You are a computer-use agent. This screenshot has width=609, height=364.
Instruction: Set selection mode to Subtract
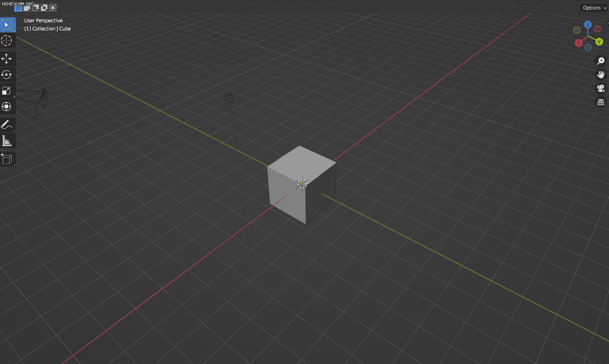tap(36, 8)
